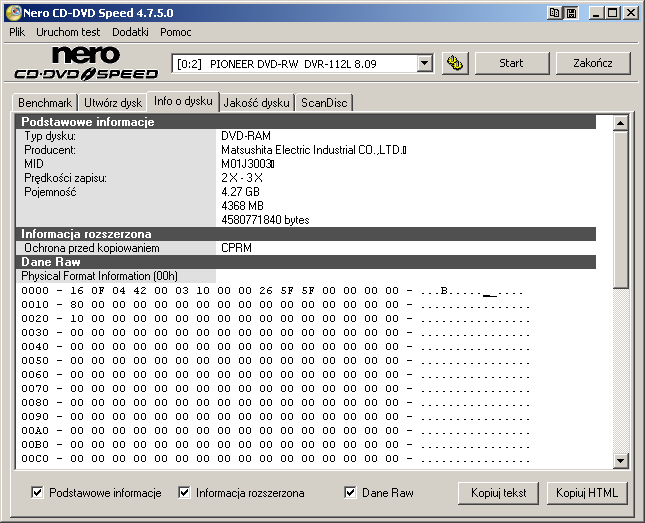
Task: Click the CPRM copy protection value
Action: pyautogui.click(x=237, y=248)
